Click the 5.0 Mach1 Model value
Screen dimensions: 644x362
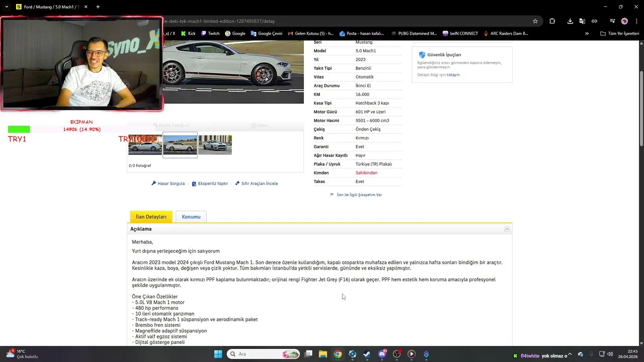(366, 51)
